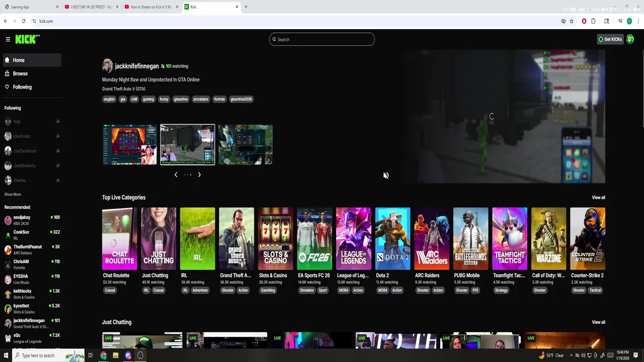Viewport: 644px width, 362px height.
Task: Open recommended channel EYESHA
Action: click(32, 279)
